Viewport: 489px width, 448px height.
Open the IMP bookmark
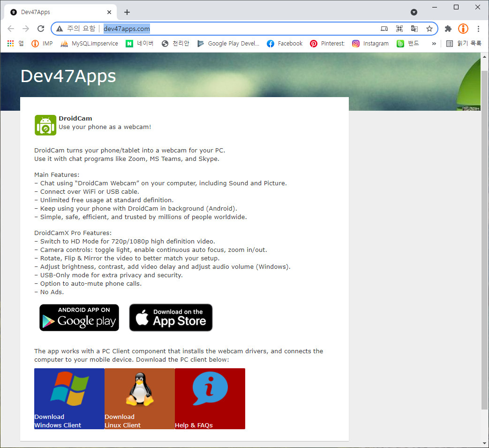(42, 43)
